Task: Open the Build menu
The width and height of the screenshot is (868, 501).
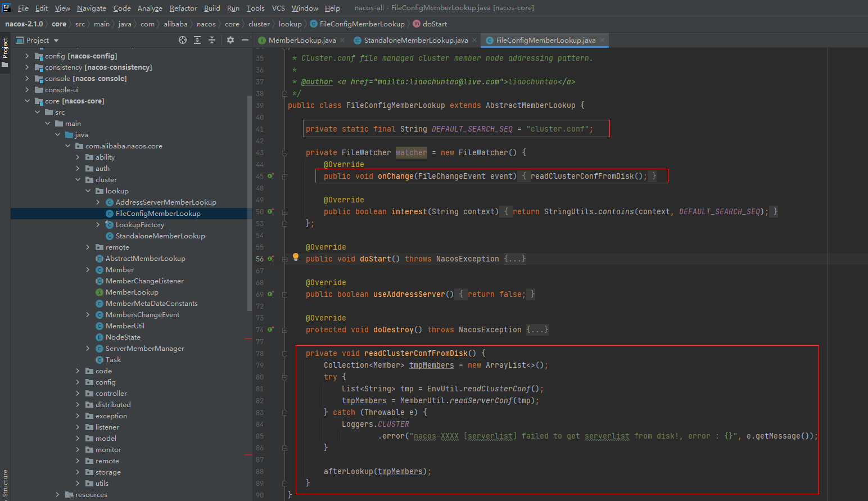Action: 212,8
